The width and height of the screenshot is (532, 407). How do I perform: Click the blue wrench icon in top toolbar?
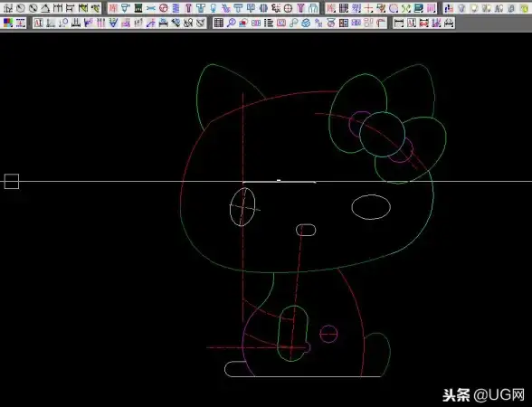pyautogui.click(x=151, y=8)
